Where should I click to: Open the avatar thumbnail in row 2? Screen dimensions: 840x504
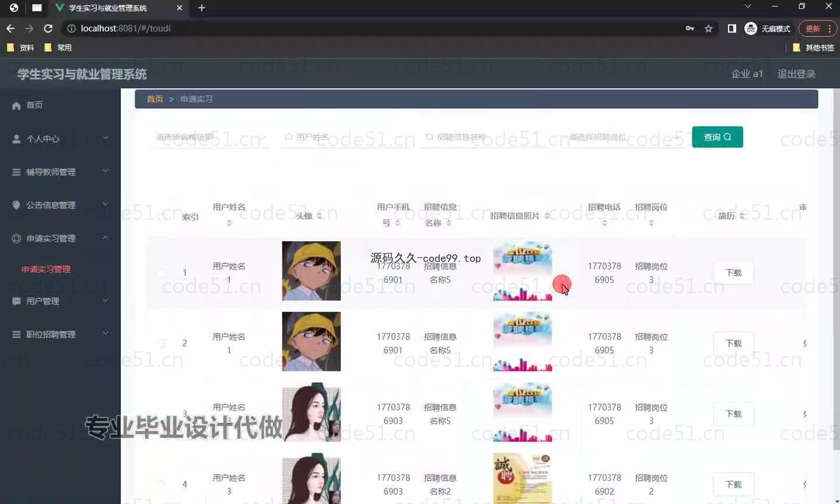(x=311, y=342)
